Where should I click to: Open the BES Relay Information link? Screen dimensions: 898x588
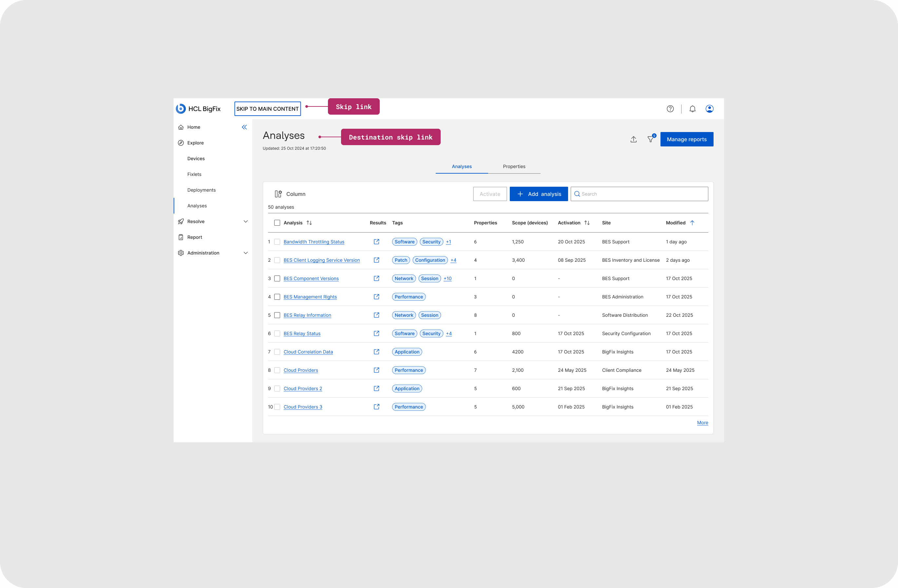coord(307,315)
